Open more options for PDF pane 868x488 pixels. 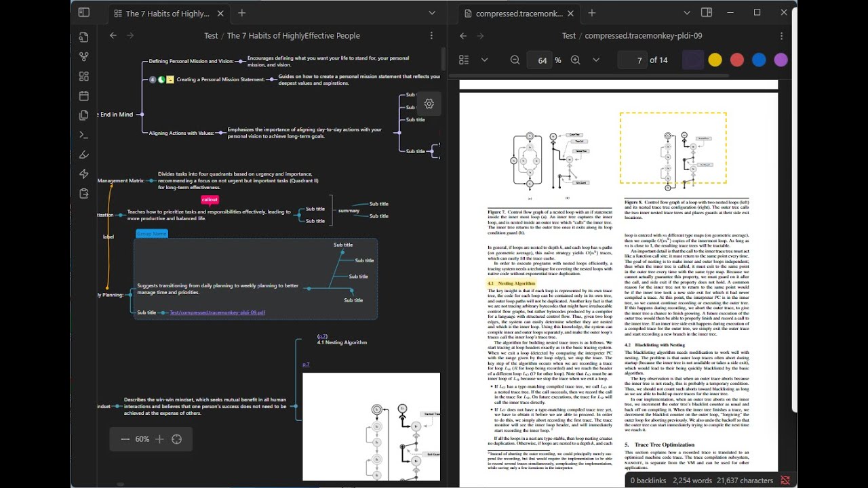[x=781, y=36]
